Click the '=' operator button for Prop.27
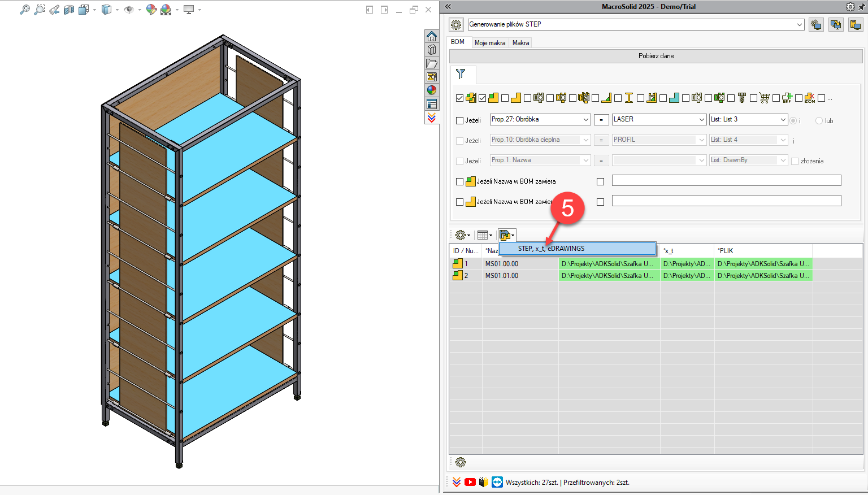Viewport: 868px width, 495px height. pyautogui.click(x=601, y=120)
